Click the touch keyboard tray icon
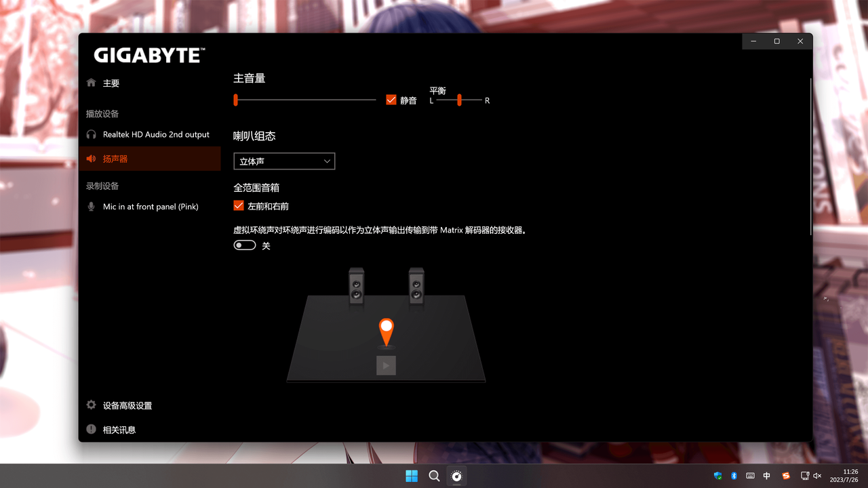This screenshot has height=488, width=868. 750,476
